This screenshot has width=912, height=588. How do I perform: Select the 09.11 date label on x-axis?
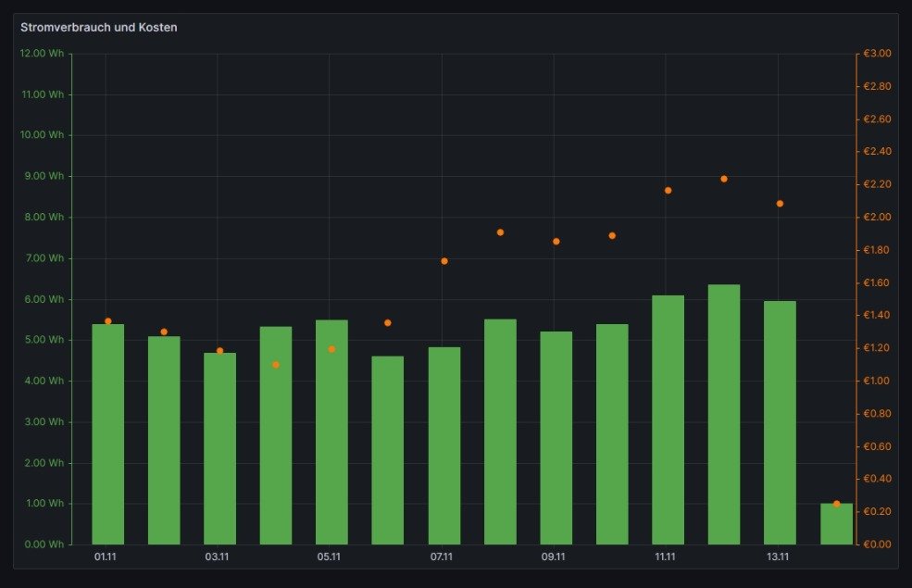click(554, 557)
